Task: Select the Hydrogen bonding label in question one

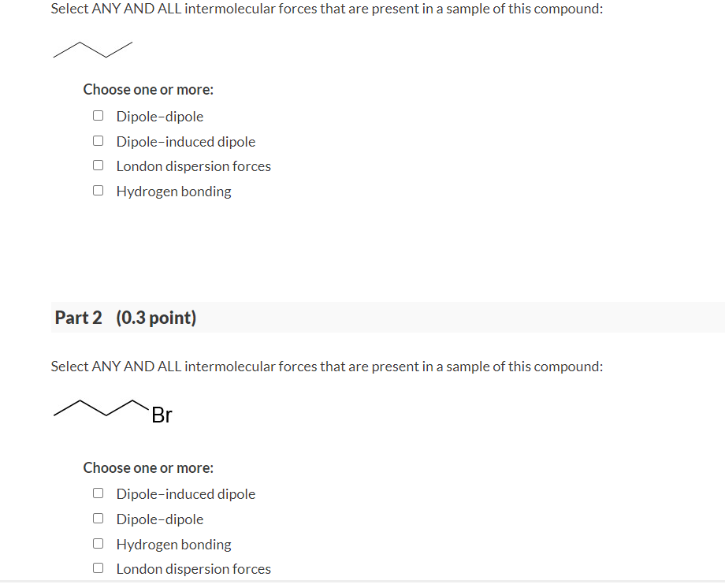Action: point(173,191)
